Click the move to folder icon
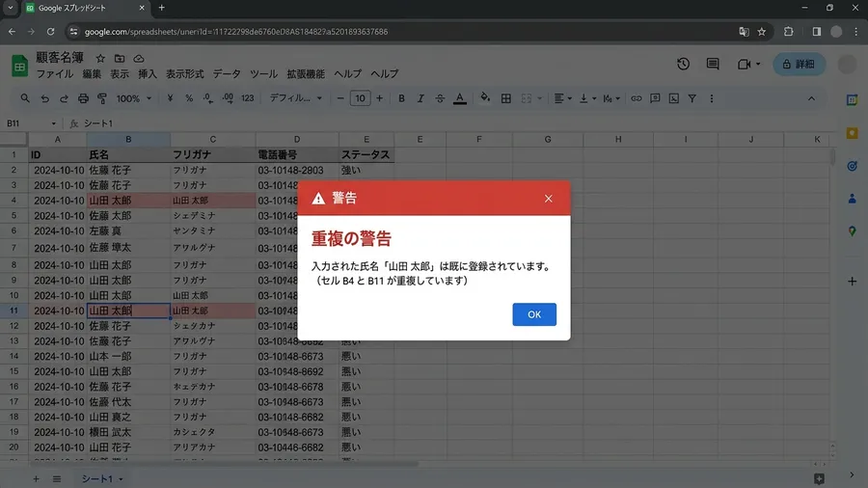The height and width of the screenshot is (488, 868). [x=120, y=58]
